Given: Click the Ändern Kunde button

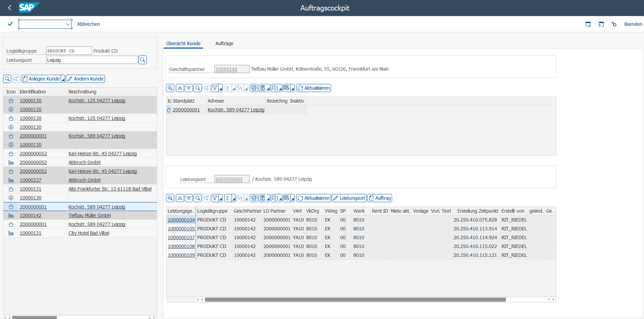Looking at the screenshot, I should tap(86, 79).
